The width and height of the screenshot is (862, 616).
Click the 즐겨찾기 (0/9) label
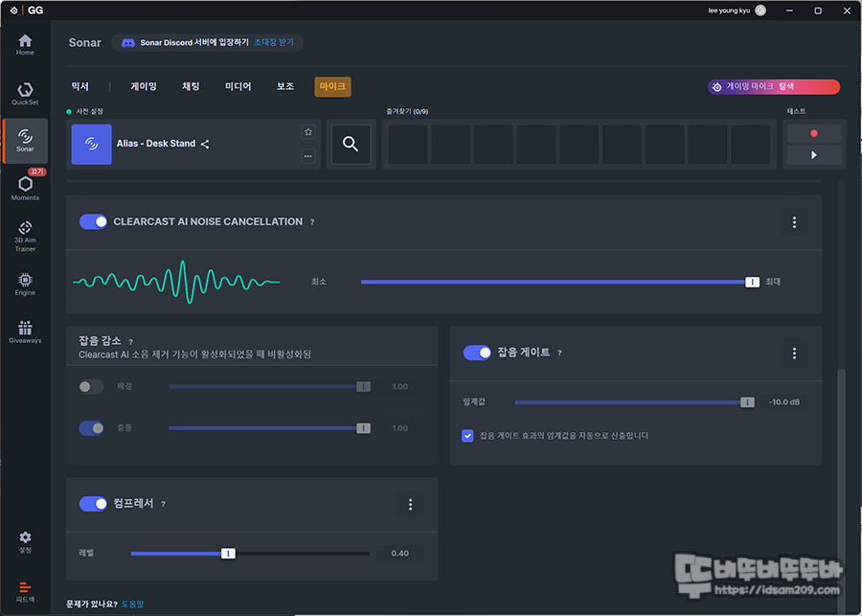click(x=407, y=112)
